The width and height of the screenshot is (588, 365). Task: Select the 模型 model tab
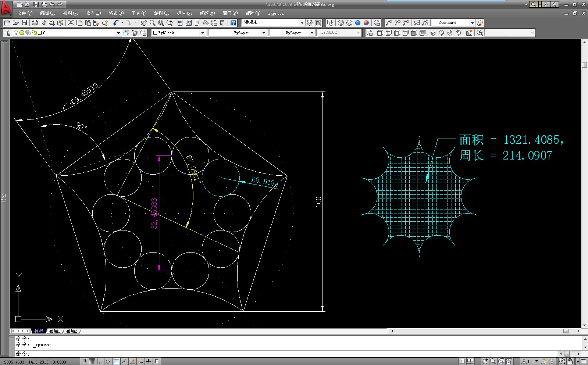pyautogui.click(x=39, y=331)
